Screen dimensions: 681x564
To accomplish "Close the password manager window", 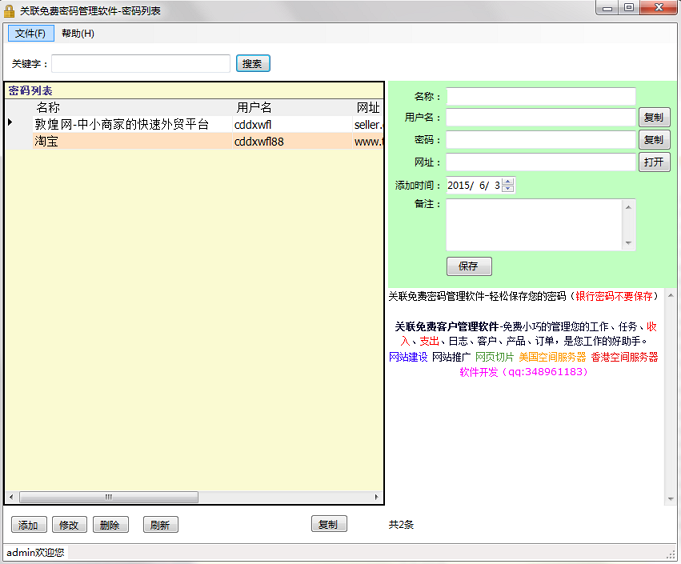I will point(659,8).
